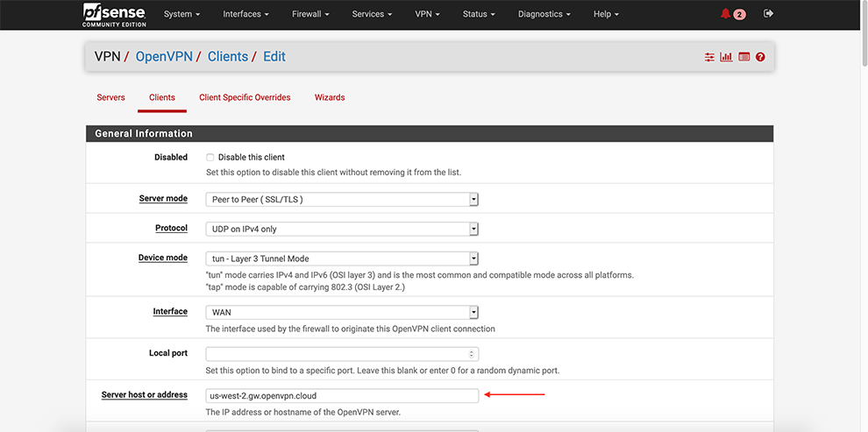Click the help question mark icon

[x=760, y=57]
